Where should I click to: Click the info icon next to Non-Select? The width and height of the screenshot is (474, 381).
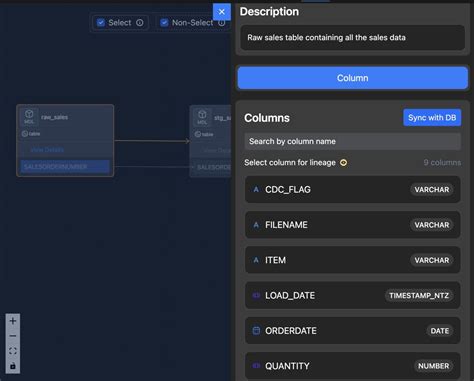[222, 23]
